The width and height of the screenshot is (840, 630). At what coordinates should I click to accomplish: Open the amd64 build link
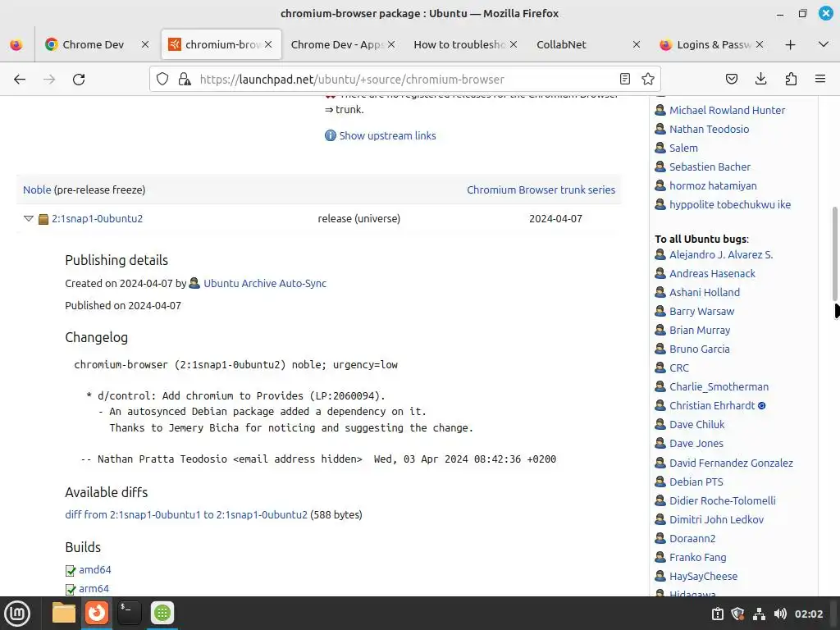click(95, 569)
